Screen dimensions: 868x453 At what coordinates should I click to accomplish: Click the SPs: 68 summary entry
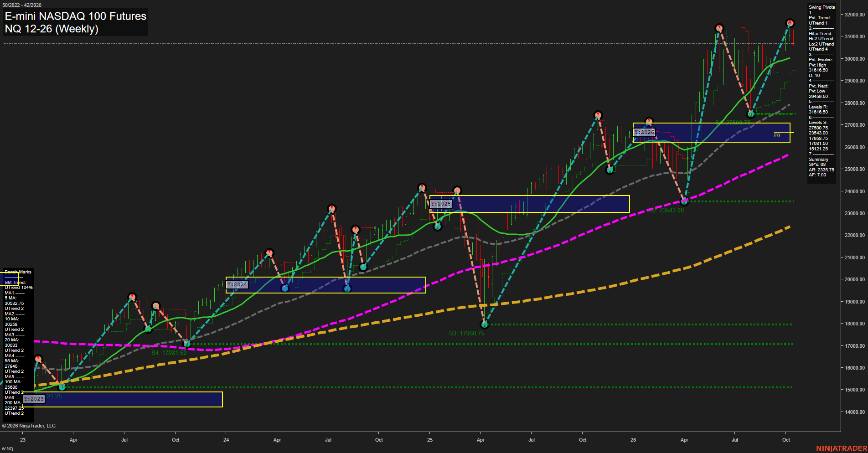point(817,165)
